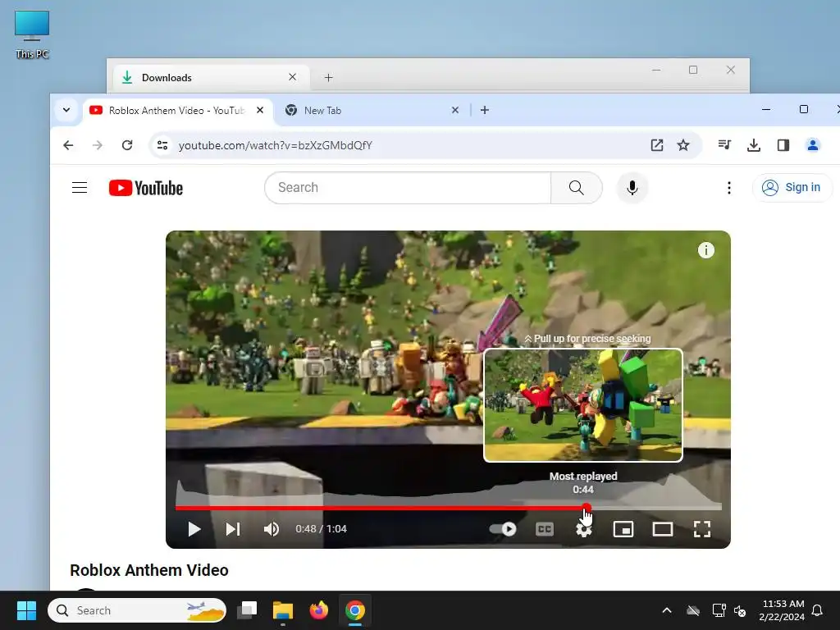Show hidden system tray icons
Viewport: 840px width, 630px height.
[x=667, y=610]
